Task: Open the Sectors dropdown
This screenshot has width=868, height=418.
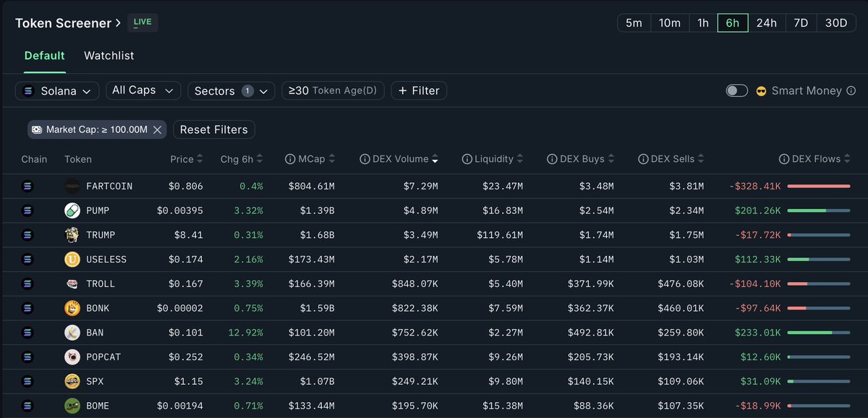Action: 231,90
